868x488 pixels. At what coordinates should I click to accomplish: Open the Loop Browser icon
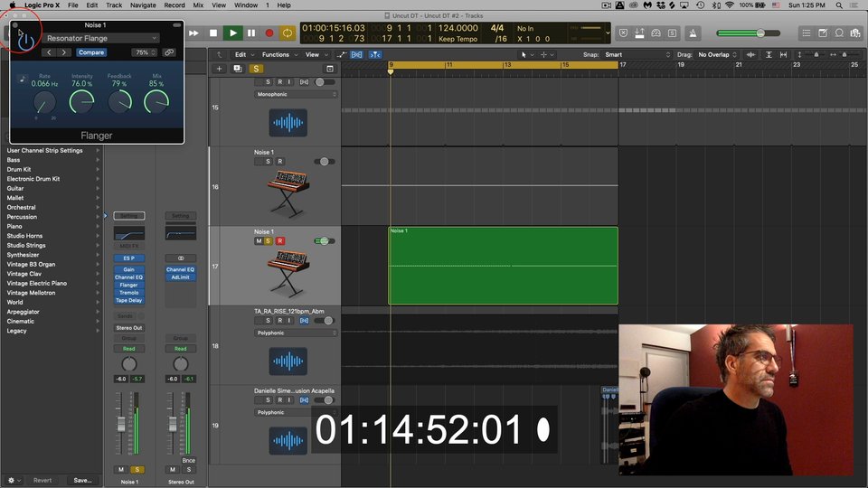coord(840,33)
